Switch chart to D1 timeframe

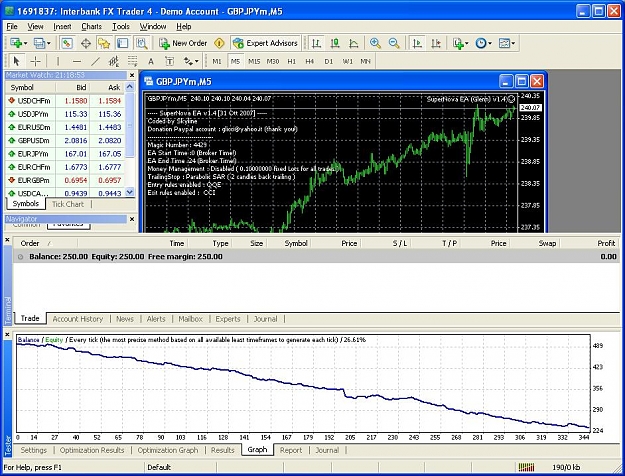(328, 61)
